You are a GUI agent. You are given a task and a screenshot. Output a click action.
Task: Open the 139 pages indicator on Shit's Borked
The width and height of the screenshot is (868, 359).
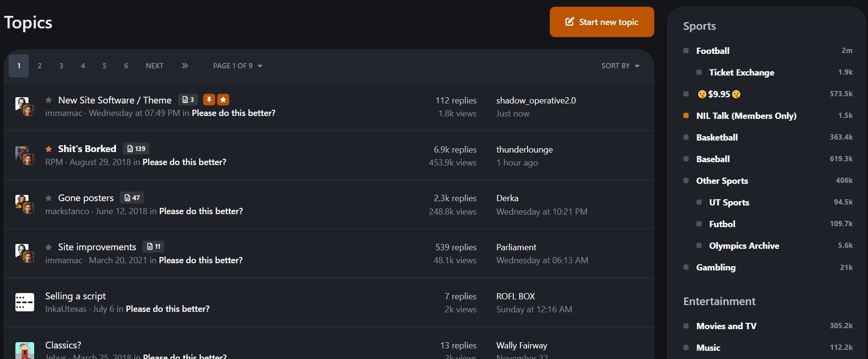coord(136,149)
